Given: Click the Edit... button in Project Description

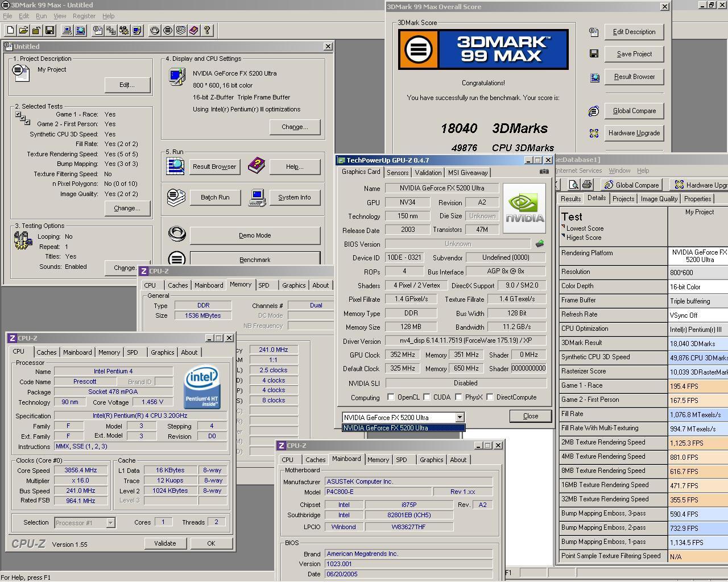Looking at the screenshot, I should pyautogui.click(x=127, y=85).
